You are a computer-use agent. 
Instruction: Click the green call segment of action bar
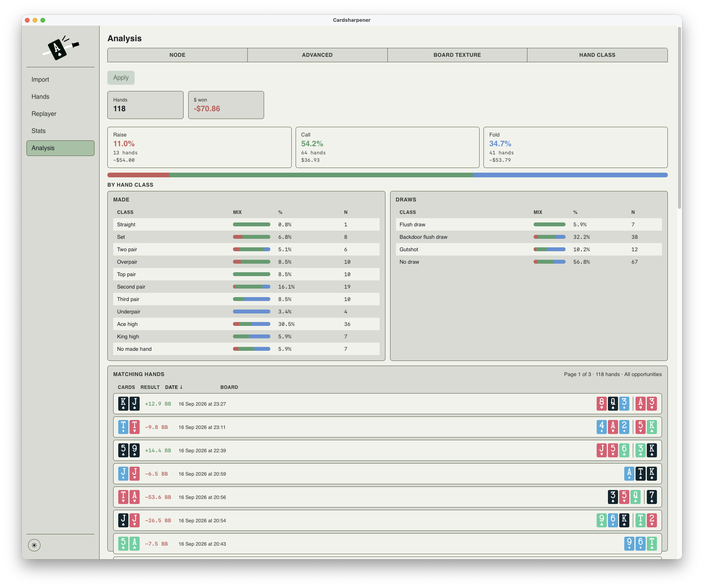click(x=321, y=175)
